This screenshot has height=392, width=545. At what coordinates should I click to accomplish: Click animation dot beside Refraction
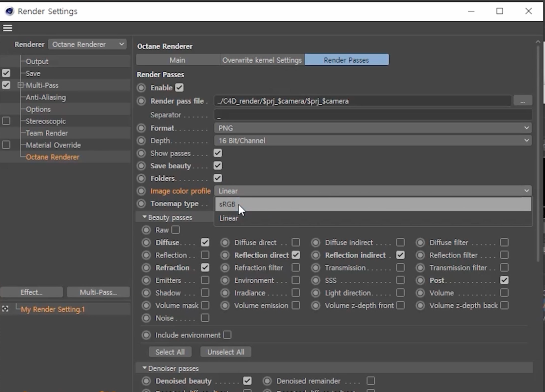pyautogui.click(x=146, y=268)
